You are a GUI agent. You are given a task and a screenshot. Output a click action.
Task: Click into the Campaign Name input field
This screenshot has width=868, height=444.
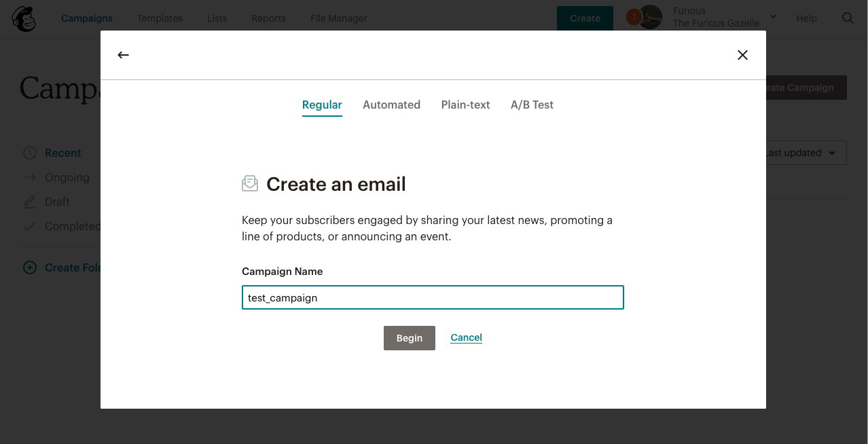tap(433, 297)
